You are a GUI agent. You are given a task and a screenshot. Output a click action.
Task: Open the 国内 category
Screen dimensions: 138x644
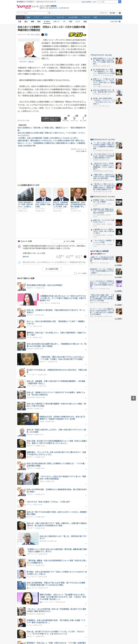[26, 21]
